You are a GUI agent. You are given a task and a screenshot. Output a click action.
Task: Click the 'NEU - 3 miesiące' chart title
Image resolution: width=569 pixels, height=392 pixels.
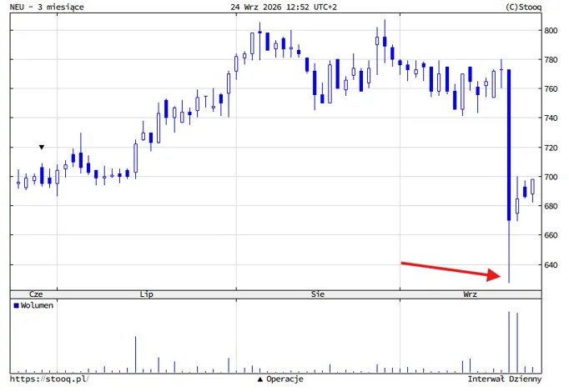point(47,7)
